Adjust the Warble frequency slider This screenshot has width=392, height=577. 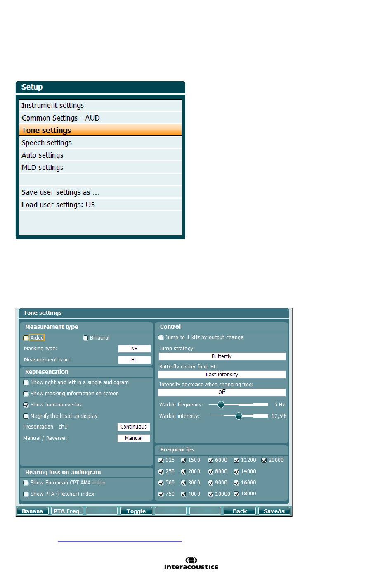[x=221, y=405]
